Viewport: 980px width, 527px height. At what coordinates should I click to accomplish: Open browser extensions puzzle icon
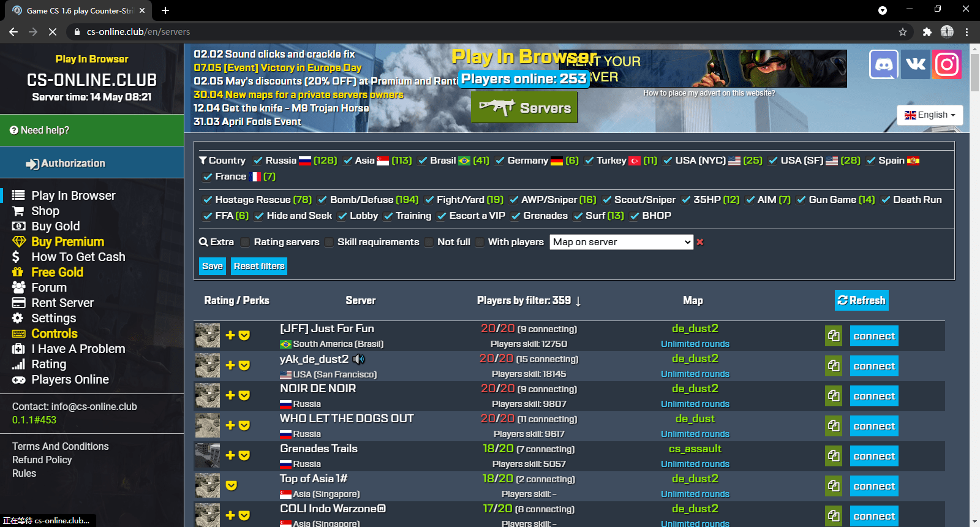coord(927,32)
